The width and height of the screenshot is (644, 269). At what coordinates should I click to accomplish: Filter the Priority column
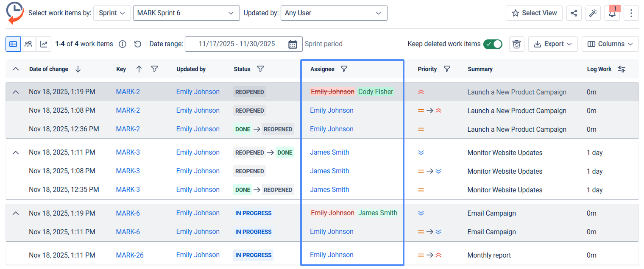click(x=447, y=69)
